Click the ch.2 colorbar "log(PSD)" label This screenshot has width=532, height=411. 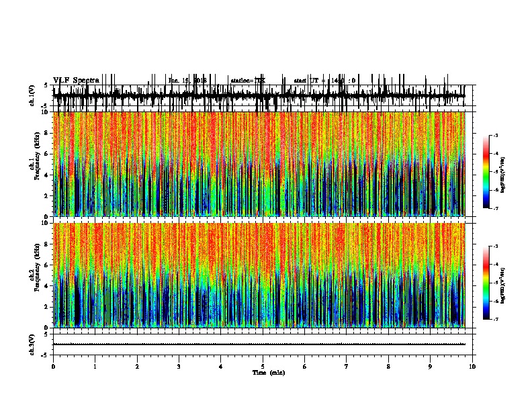502,285
